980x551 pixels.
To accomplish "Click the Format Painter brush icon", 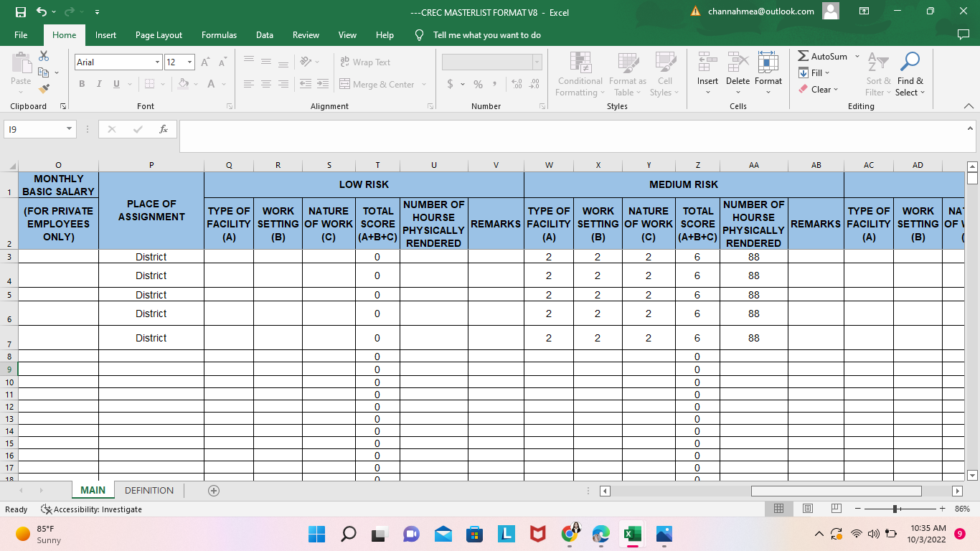I will (x=44, y=89).
